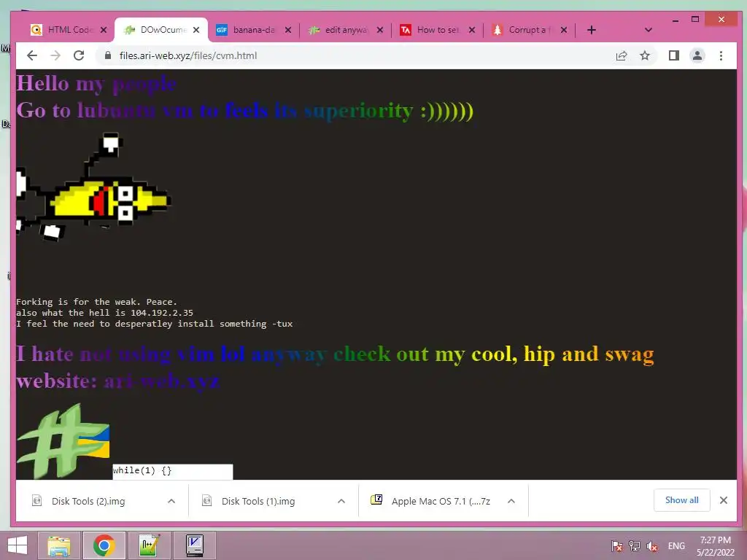Click the ari-web.xyz website text
The height and width of the screenshot is (560, 747).
tap(161, 381)
